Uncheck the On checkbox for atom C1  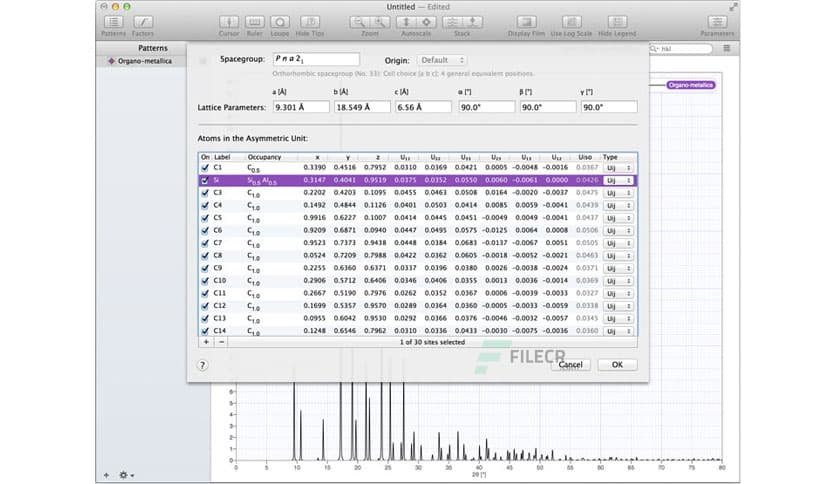pos(206,168)
